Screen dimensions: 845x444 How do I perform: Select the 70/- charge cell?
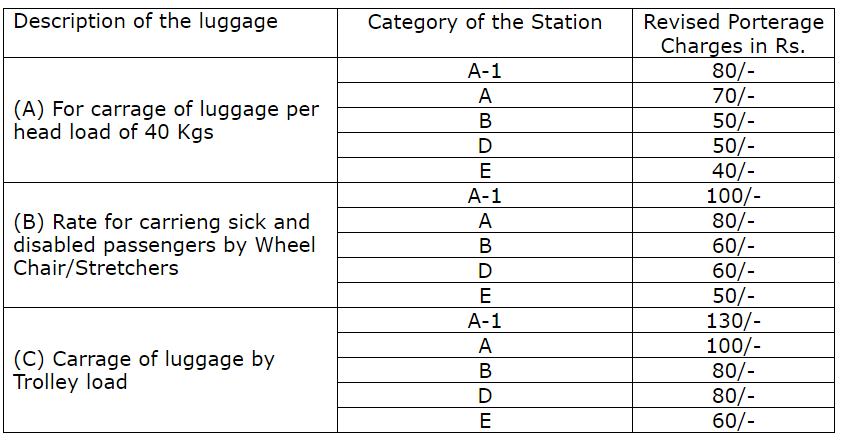733,96
